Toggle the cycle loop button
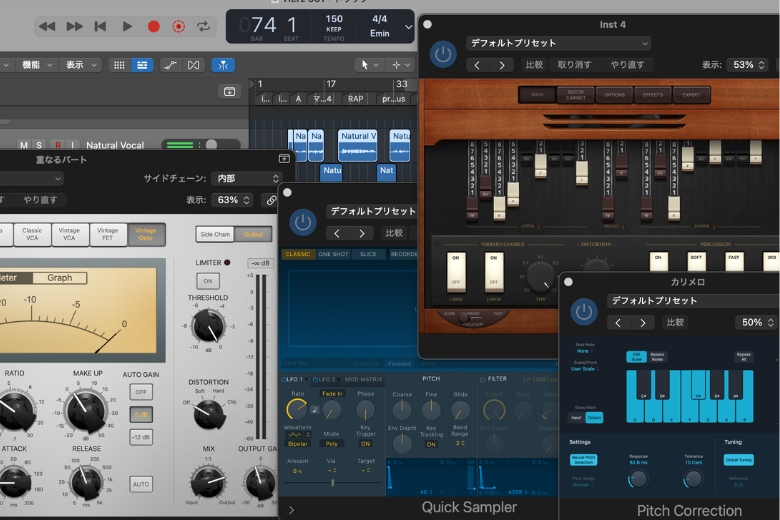Screen dimensions: 780x520 (203, 26)
